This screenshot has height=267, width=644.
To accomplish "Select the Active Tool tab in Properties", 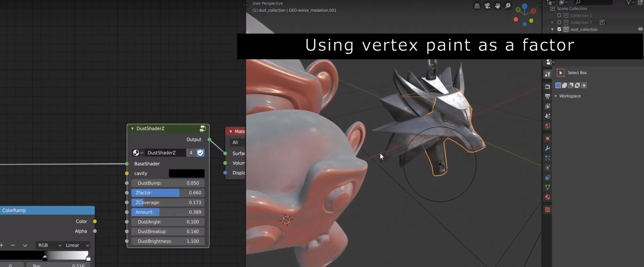I will 547,74.
